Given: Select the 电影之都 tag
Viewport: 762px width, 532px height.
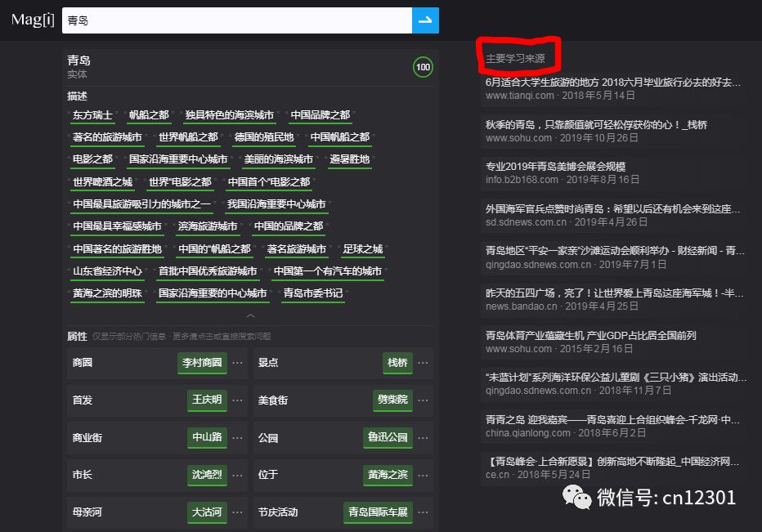Looking at the screenshot, I should [x=92, y=159].
